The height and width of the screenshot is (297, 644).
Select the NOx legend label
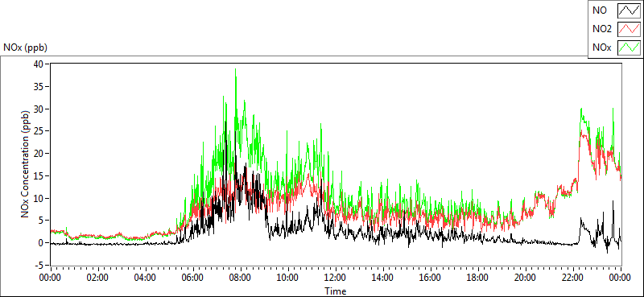pyautogui.click(x=601, y=47)
